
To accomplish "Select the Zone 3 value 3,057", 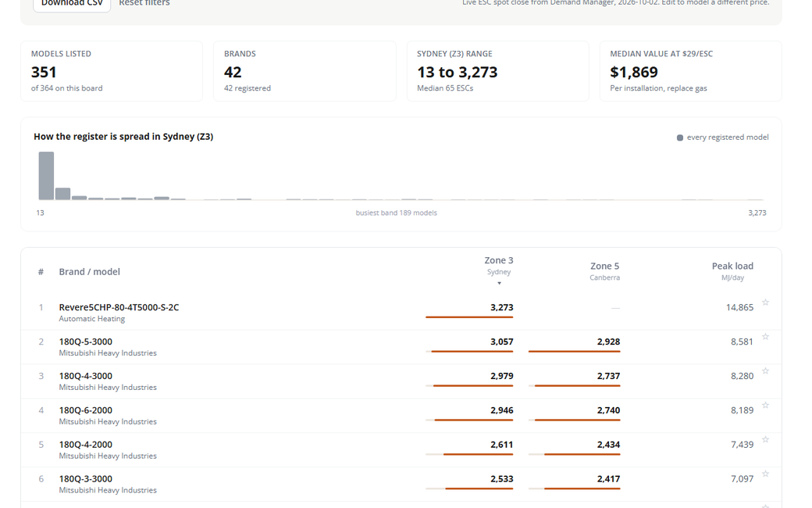I will coord(502,342).
